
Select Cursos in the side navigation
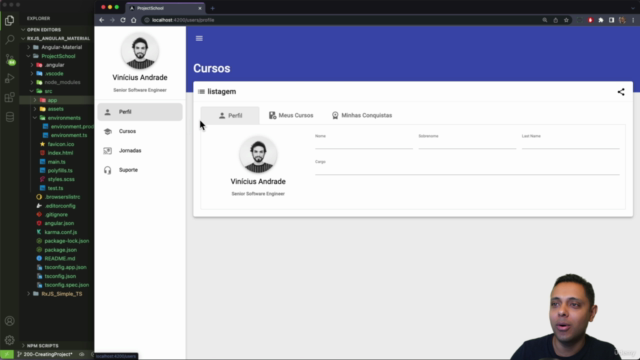(x=140, y=131)
